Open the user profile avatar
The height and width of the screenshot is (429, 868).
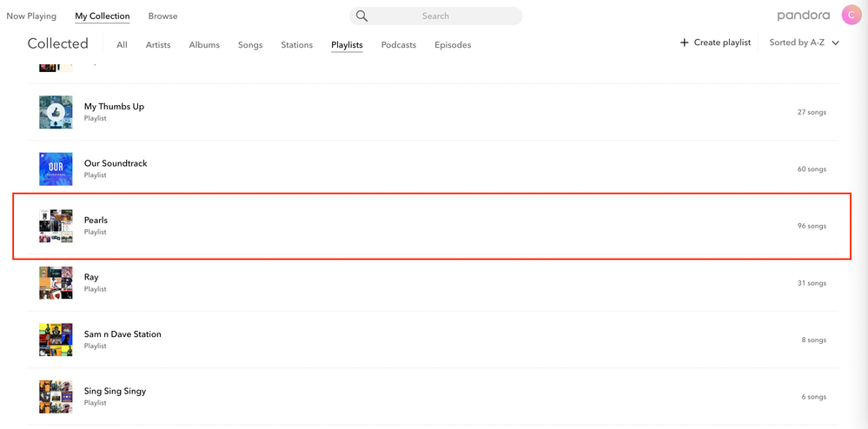click(x=851, y=16)
